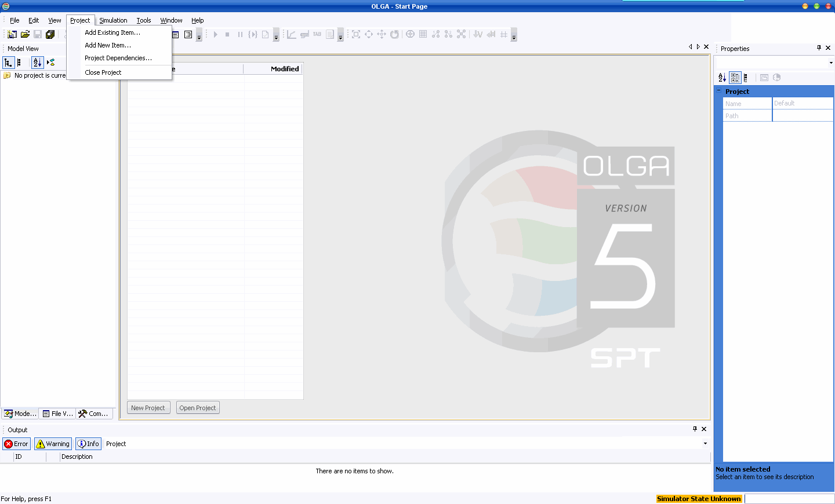Click the Run simulation play icon
The height and width of the screenshot is (504, 835).
click(215, 35)
